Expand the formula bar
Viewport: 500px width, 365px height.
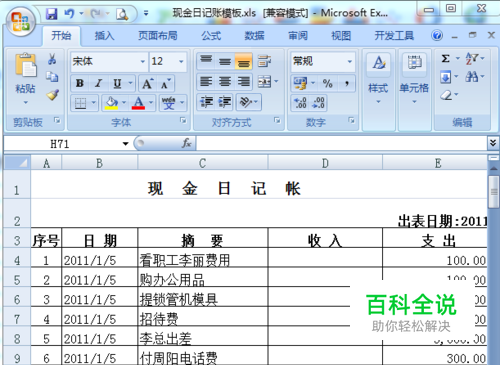pyautogui.click(x=493, y=143)
